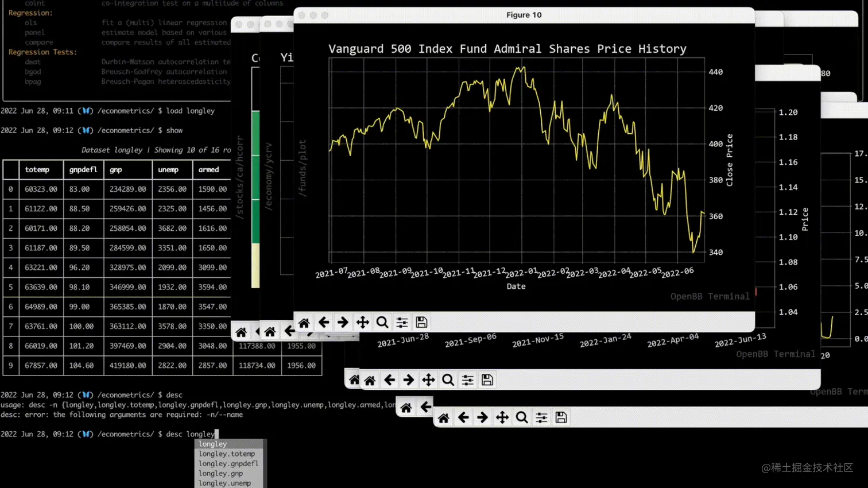The height and width of the screenshot is (488, 868).
Task: Click the 'armed' column header
Action: coord(208,170)
